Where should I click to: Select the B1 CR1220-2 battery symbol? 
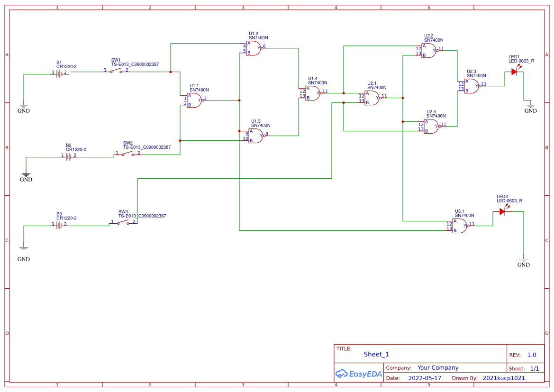[x=59, y=73]
